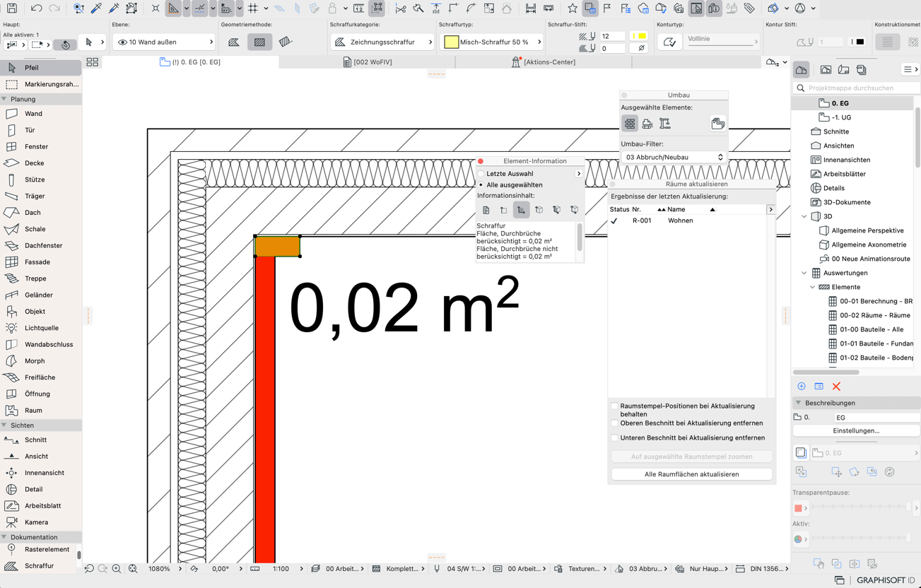Click the Einstellungen... button
The width and height of the screenshot is (921, 588).
(856, 430)
